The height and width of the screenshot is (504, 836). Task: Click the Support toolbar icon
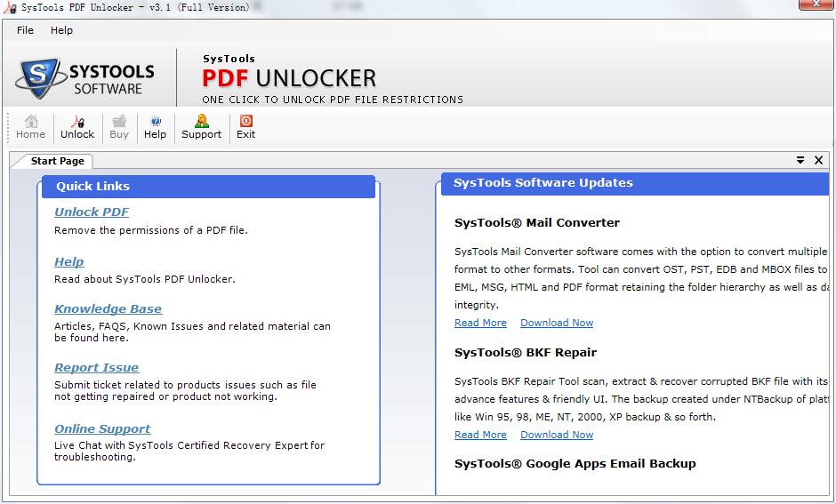tap(201, 126)
